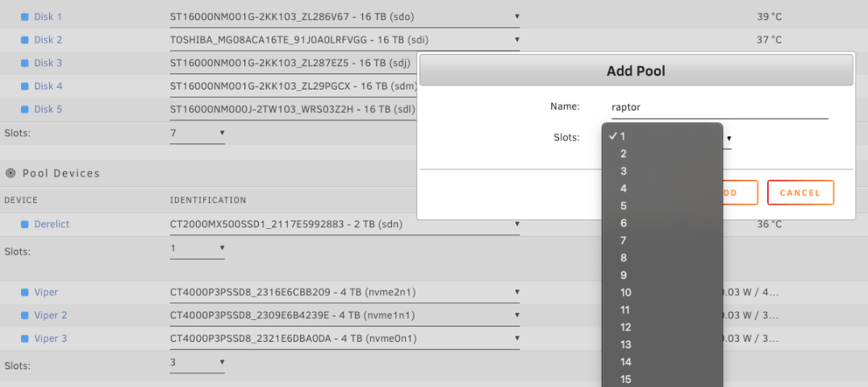
Task: Open the Viper pool Slots dropdown showing 3
Action: coord(197,363)
